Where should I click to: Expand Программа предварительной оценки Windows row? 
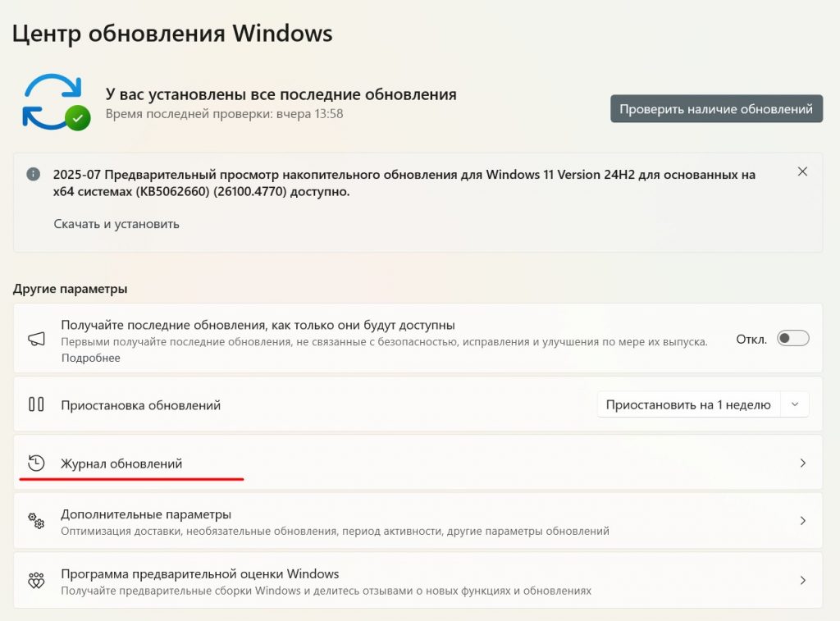(802, 580)
